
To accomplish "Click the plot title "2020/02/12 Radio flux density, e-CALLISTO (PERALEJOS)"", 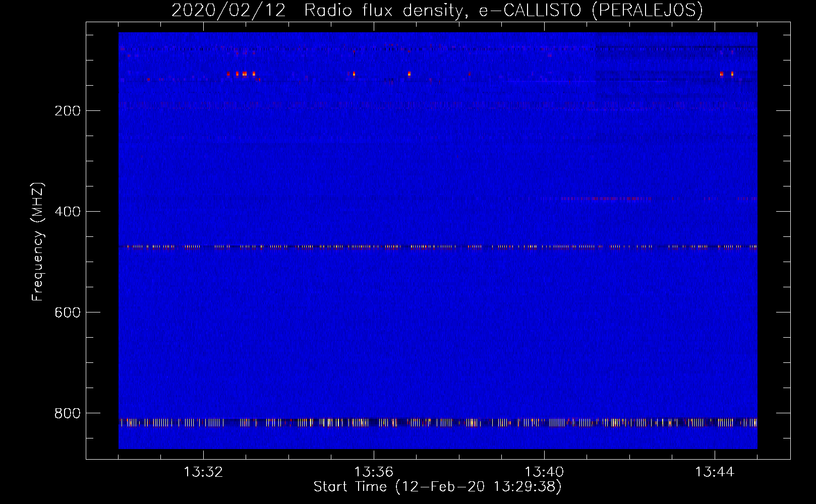I will [x=437, y=10].
